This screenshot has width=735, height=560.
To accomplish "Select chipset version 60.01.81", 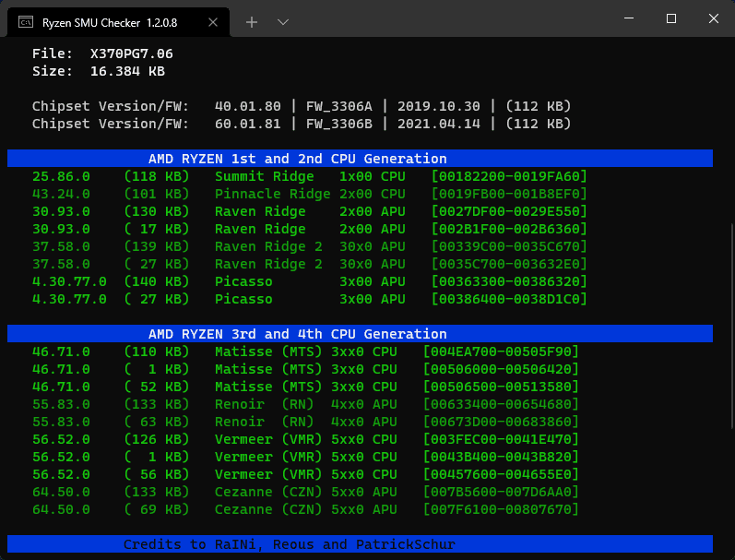I will [247, 124].
